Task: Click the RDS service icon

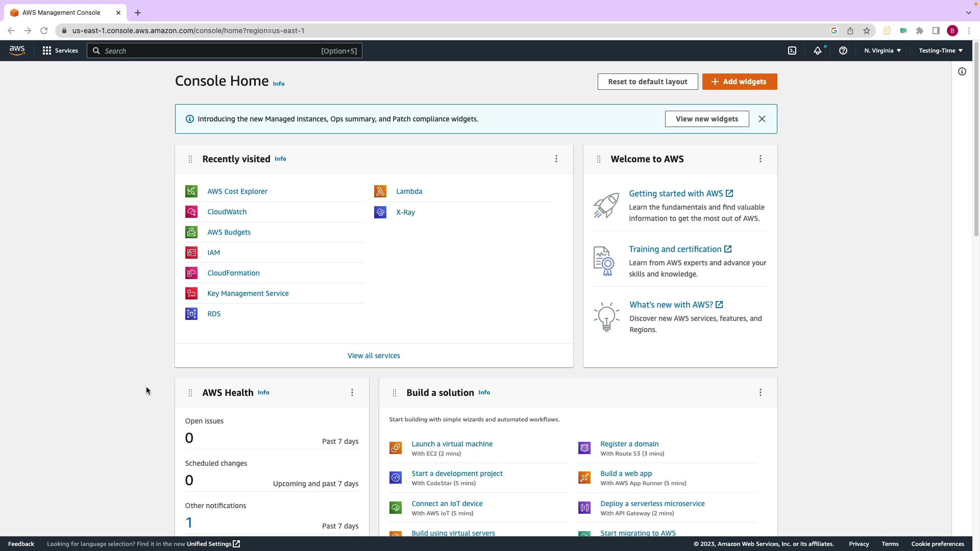Action: pos(191,314)
